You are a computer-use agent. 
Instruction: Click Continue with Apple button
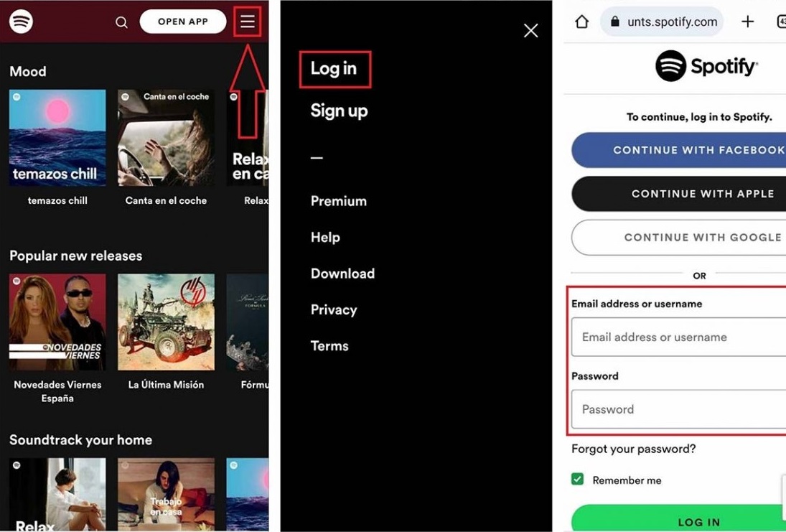(679, 194)
